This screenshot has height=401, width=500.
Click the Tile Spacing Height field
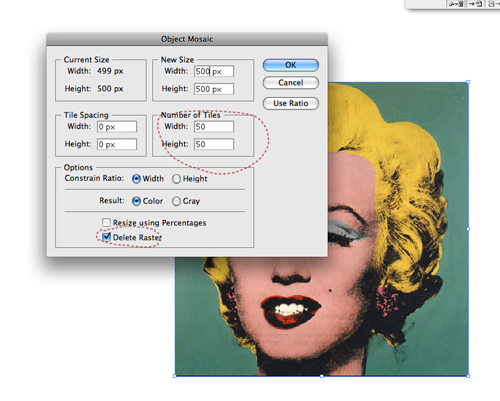pos(117,144)
